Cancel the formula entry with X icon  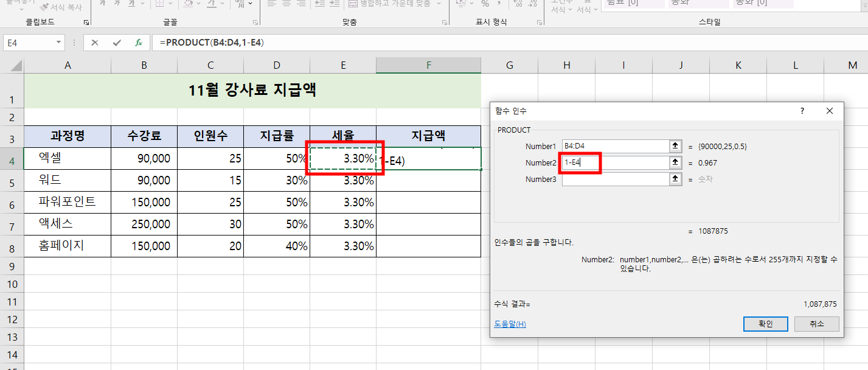coord(95,43)
